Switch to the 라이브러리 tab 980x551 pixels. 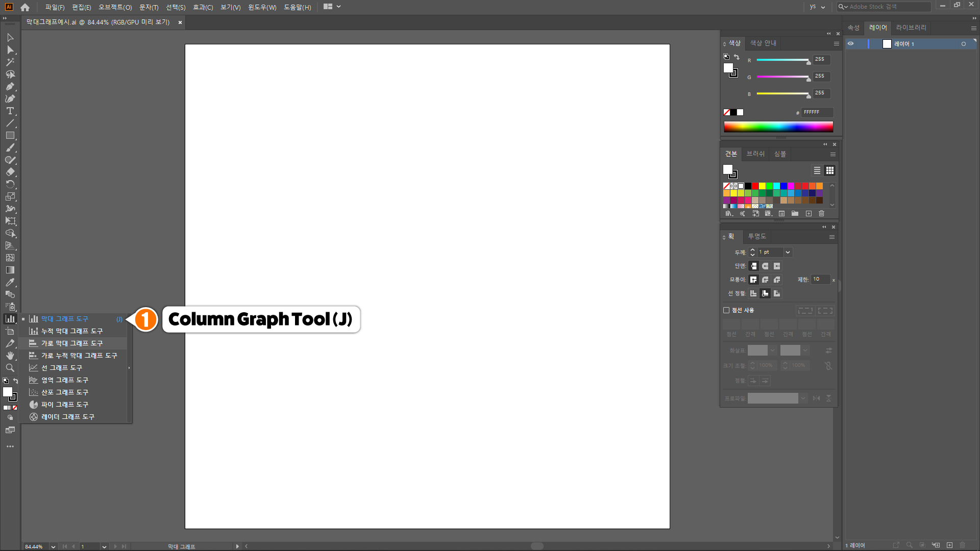coord(911,28)
